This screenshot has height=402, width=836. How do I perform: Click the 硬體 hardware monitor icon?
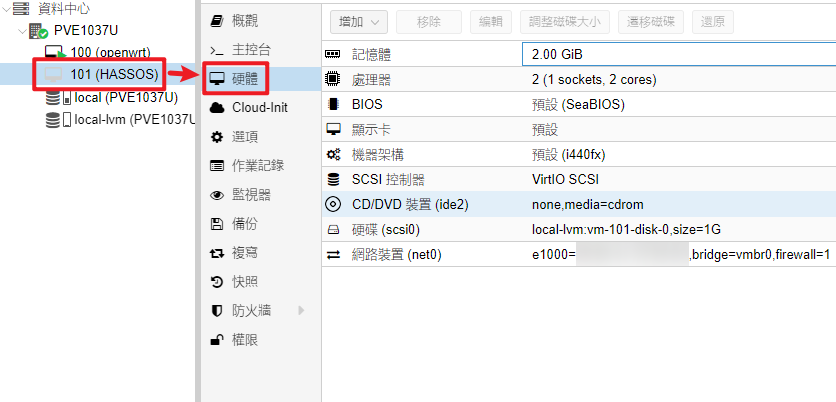[217, 78]
